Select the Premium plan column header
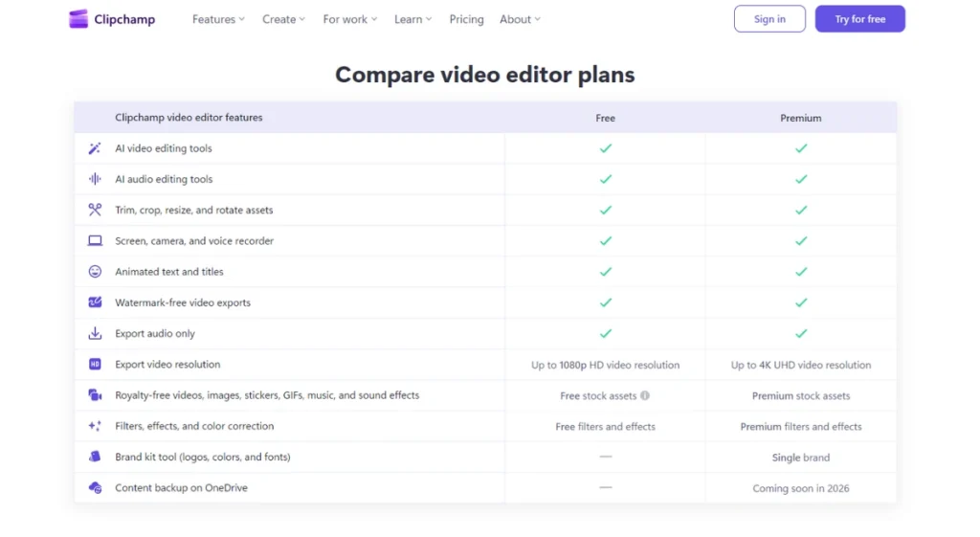The height and width of the screenshot is (537, 980). point(801,118)
